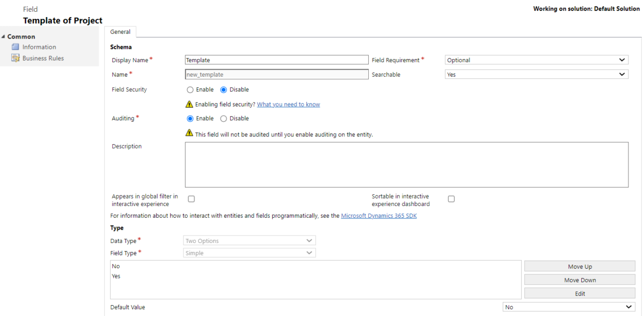Collapse the Common section
Screen dimensions: 644x316
(x=4, y=36)
